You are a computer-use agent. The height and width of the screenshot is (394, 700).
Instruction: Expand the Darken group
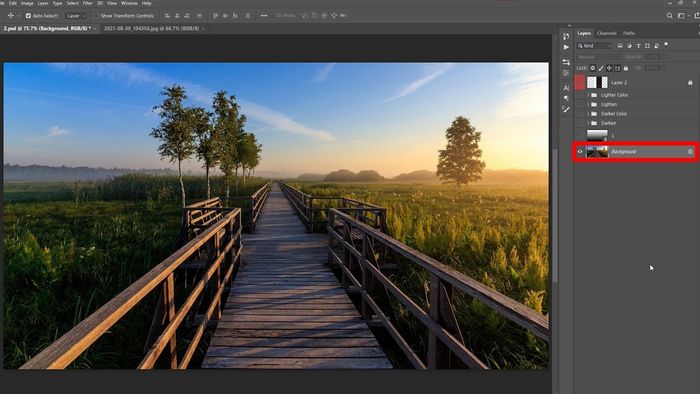588,123
